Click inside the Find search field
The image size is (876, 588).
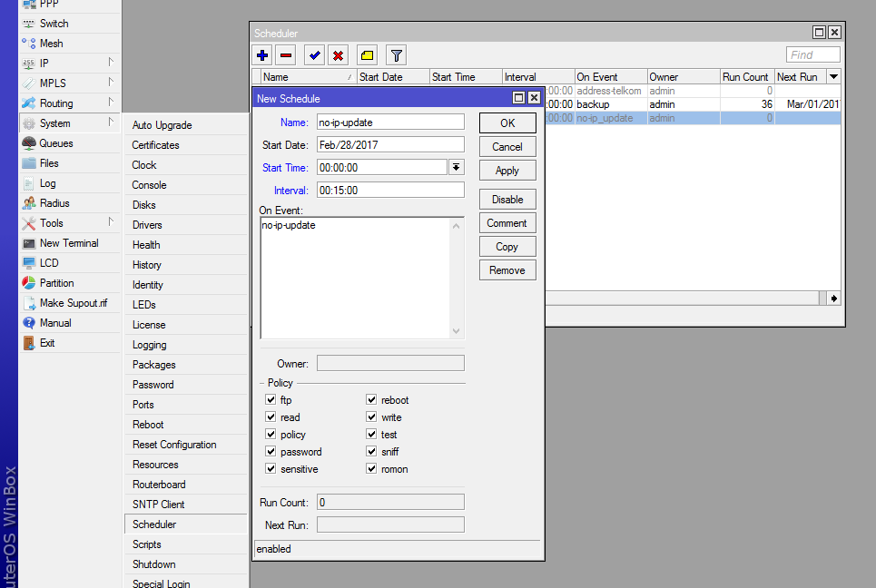coord(812,54)
